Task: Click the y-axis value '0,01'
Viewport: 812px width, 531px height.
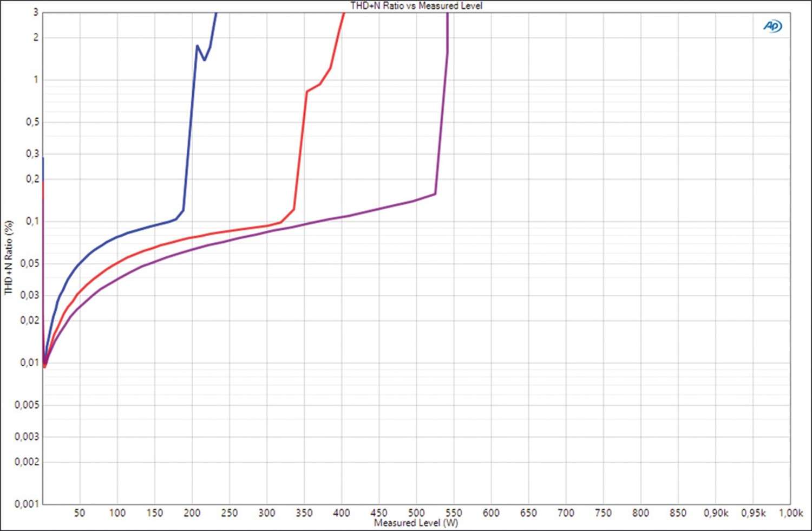Action: pyautogui.click(x=30, y=363)
